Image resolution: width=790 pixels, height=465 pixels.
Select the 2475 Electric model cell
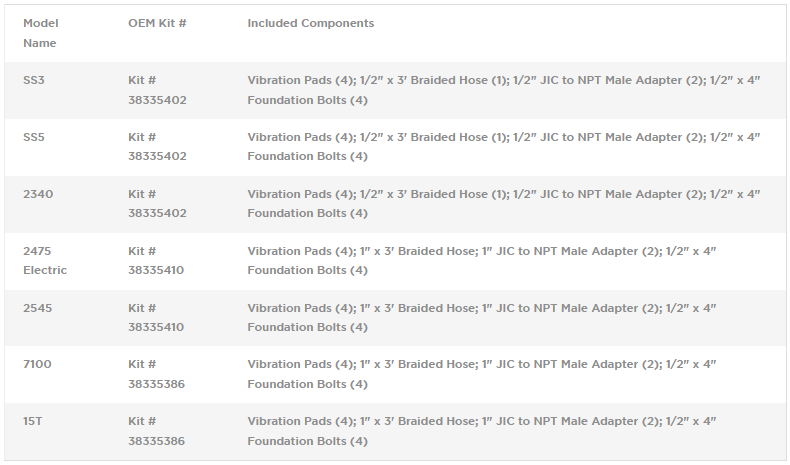pyautogui.click(x=45, y=260)
